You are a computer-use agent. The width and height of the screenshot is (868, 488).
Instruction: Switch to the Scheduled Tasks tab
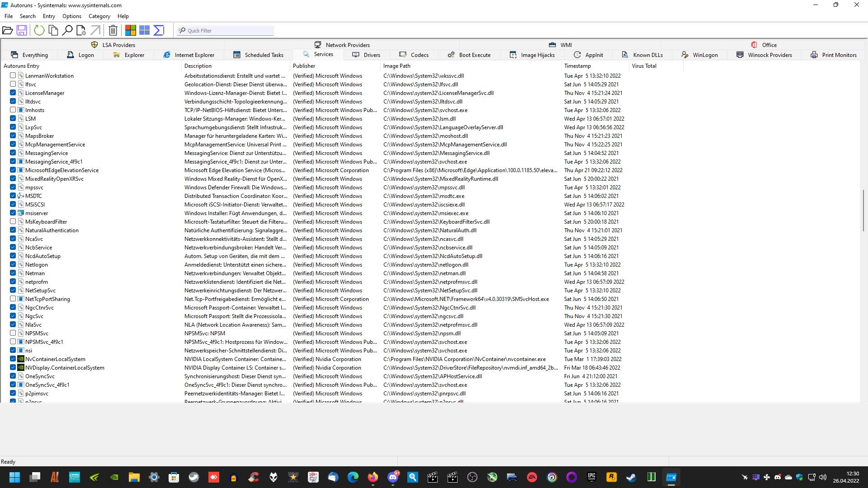tap(259, 55)
